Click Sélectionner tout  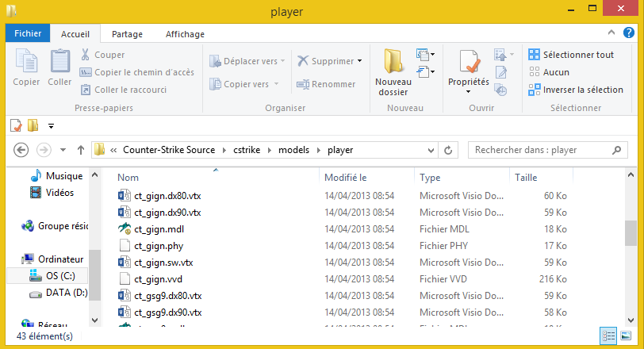click(x=571, y=55)
